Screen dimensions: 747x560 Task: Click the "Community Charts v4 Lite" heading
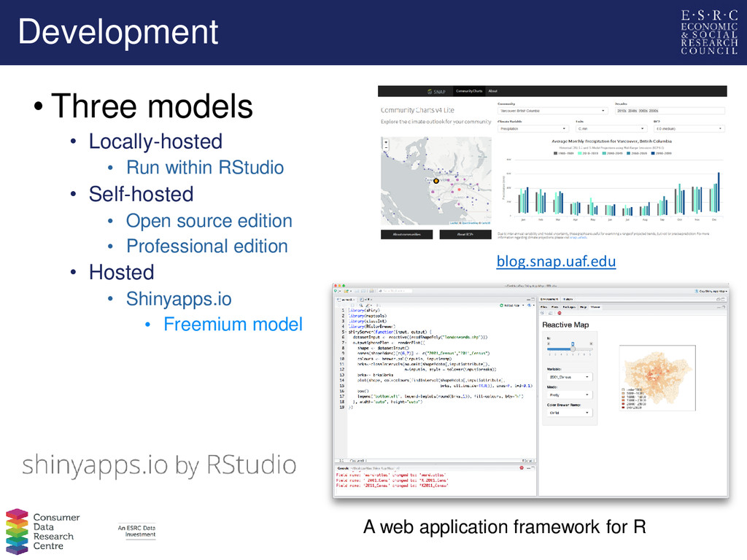(x=417, y=110)
